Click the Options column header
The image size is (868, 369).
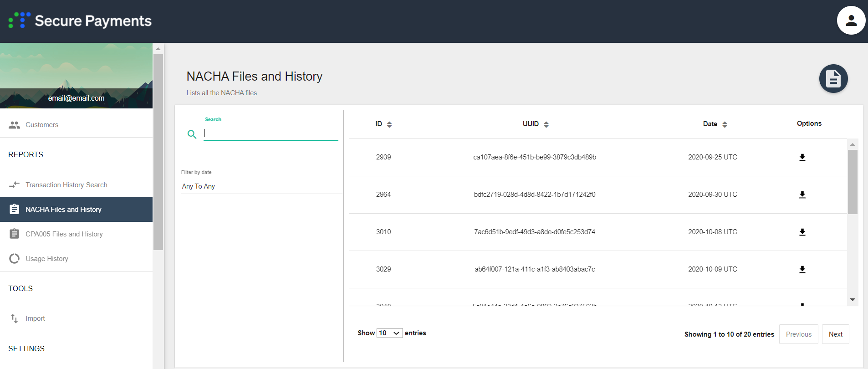click(x=809, y=123)
